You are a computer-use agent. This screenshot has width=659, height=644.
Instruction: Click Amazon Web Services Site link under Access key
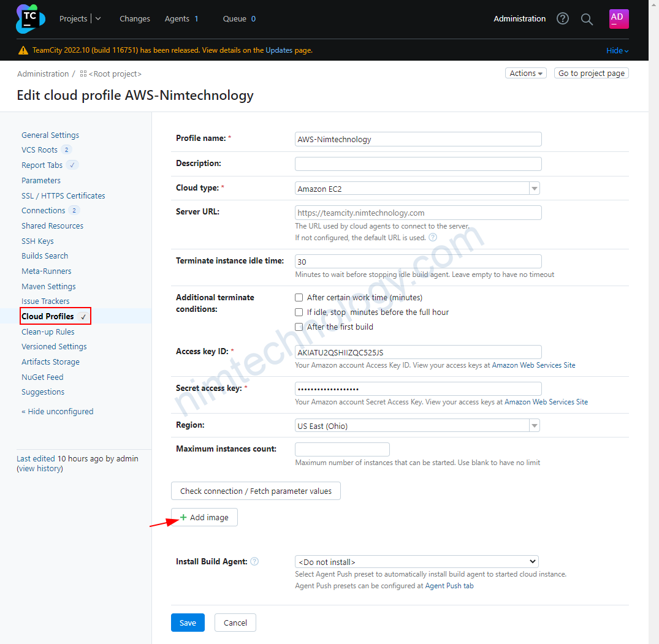tap(533, 365)
